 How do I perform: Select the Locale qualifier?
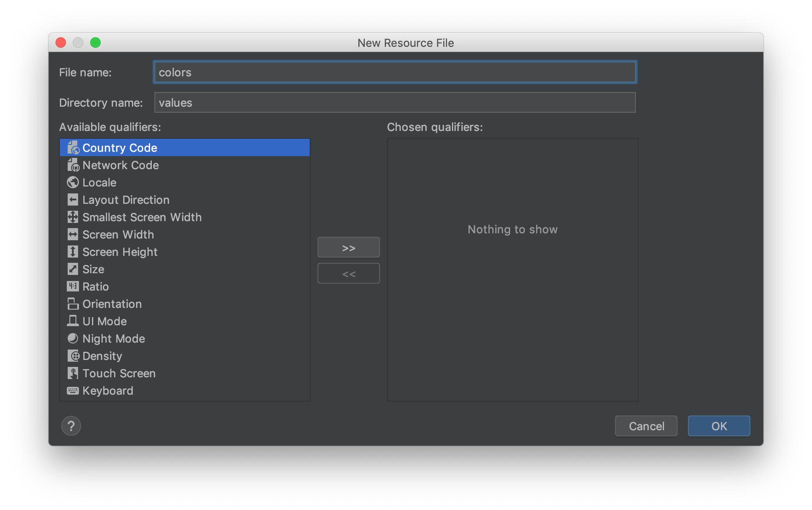tap(185, 182)
